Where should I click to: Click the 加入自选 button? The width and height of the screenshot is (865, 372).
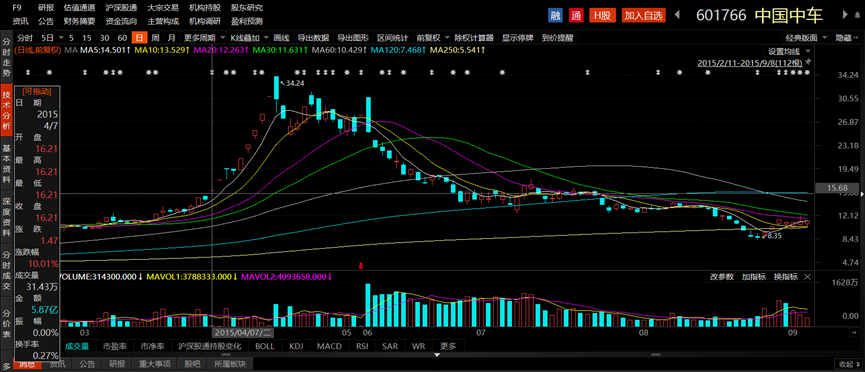[x=644, y=15]
